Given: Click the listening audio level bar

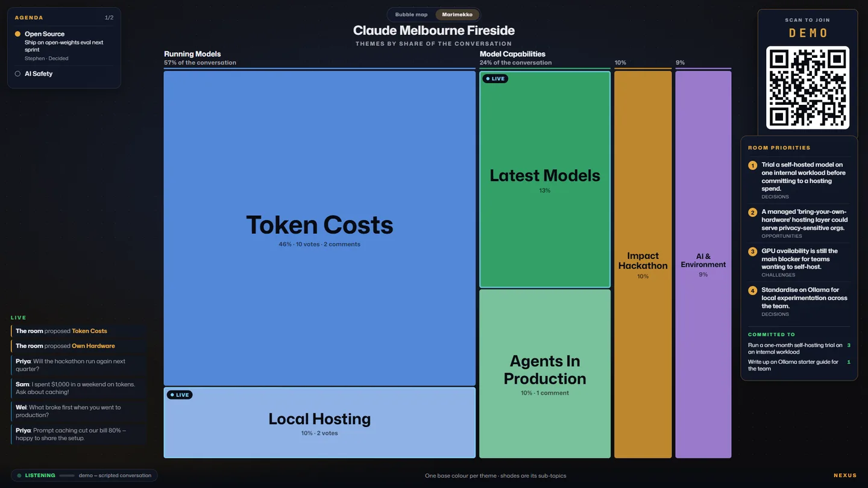Looking at the screenshot, I should [67, 476].
